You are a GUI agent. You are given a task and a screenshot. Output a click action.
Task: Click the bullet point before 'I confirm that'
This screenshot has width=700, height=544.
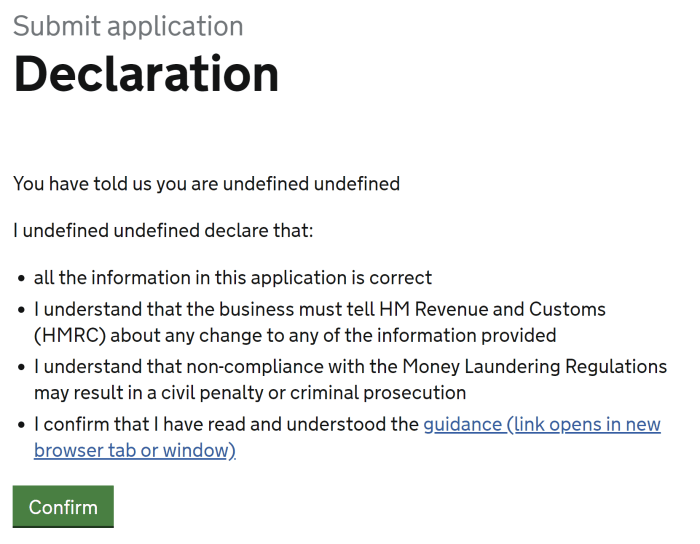point(21,425)
